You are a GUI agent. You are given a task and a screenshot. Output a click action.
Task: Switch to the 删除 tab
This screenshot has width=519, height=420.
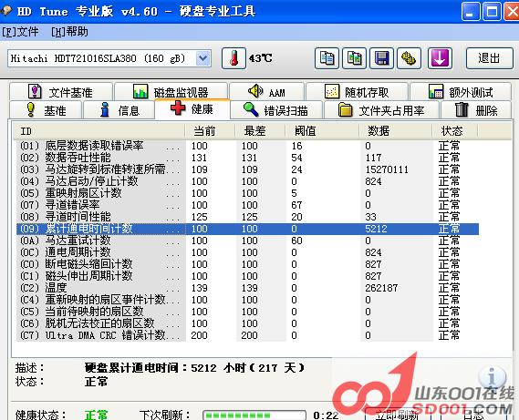click(476, 110)
